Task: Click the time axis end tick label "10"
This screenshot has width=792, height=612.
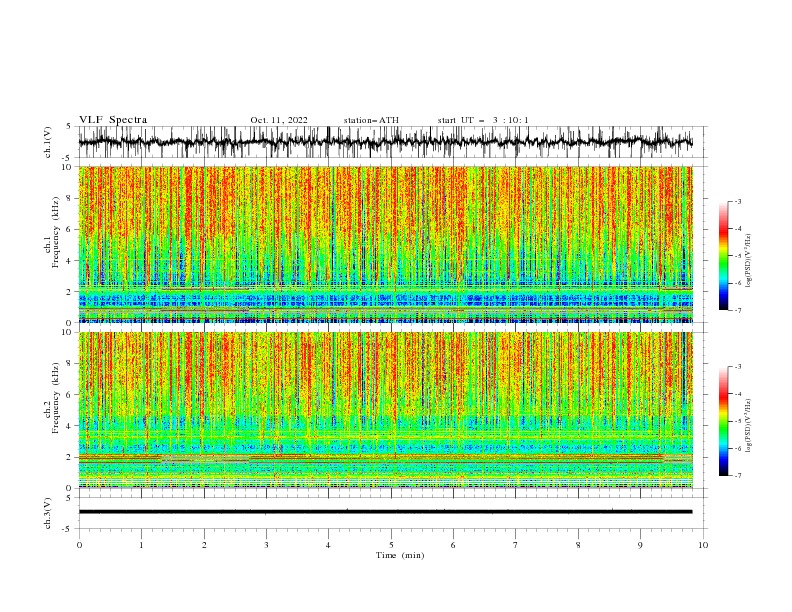Action: (703, 545)
